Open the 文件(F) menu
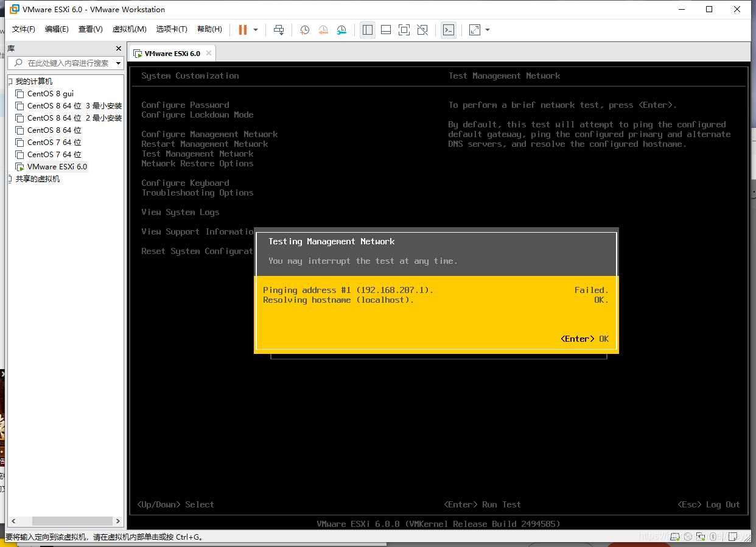The width and height of the screenshot is (756, 547). click(24, 29)
